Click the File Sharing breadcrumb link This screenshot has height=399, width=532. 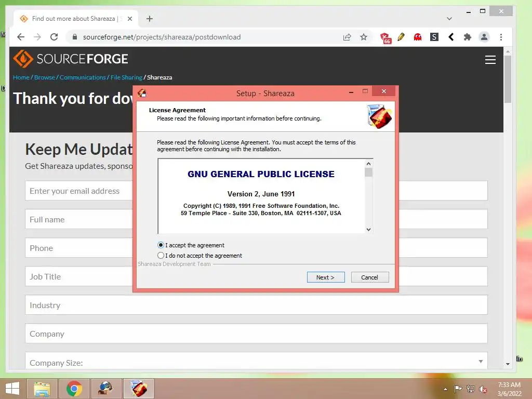pos(126,77)
